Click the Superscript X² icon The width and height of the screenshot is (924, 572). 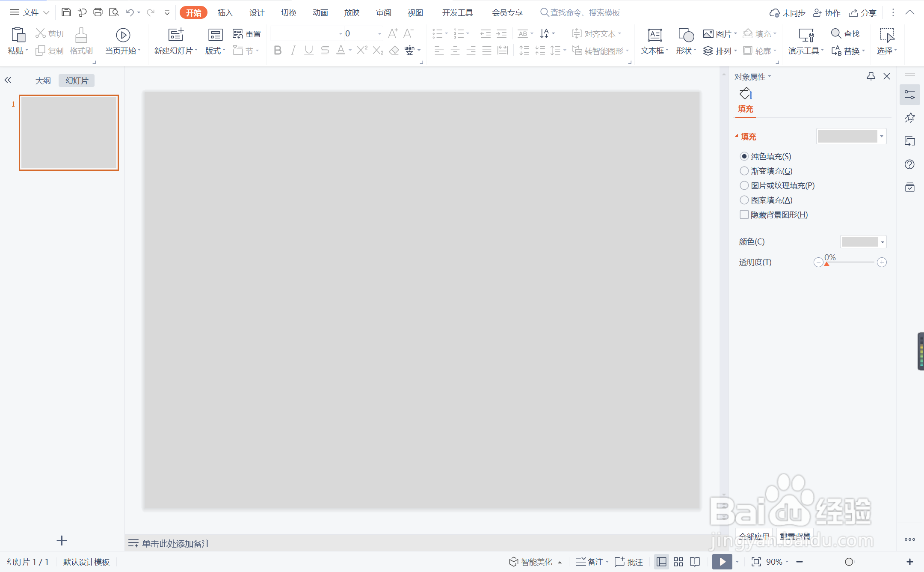tap(362, 51)
